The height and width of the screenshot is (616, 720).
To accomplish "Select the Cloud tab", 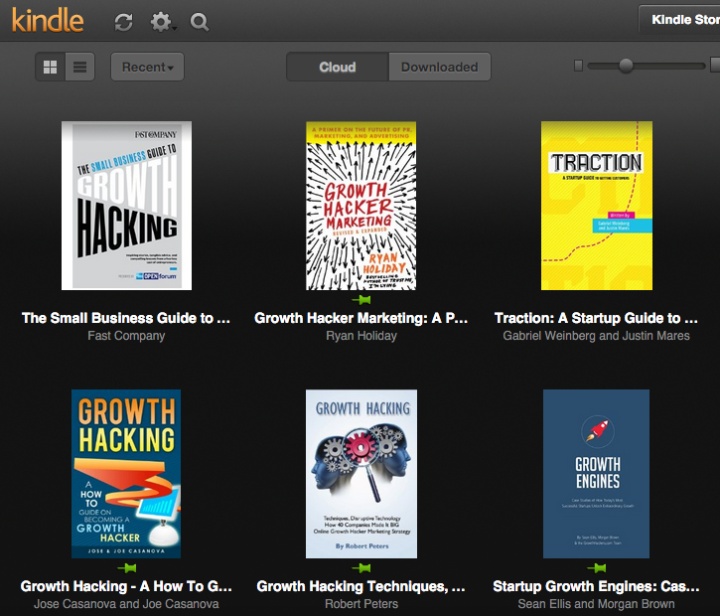I will 338,67.
